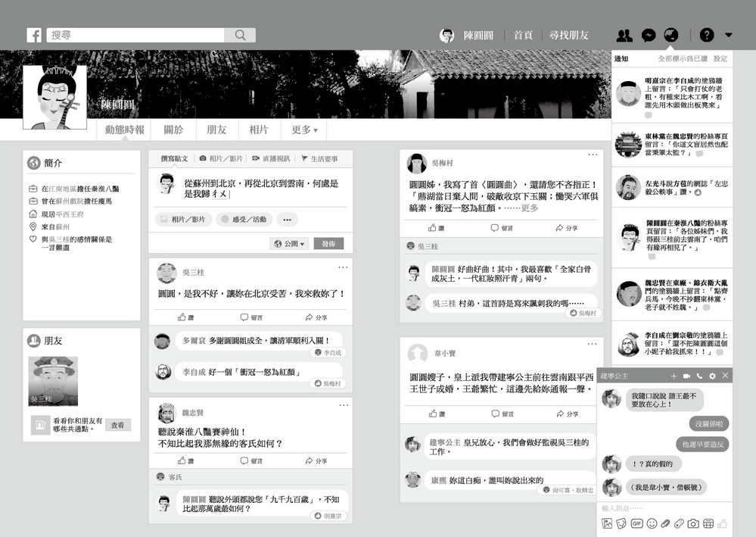Viewport: 756px width, 537px height.
Task: Click the GIF icon in chat toolbar
Action: (x=637, y=523)
